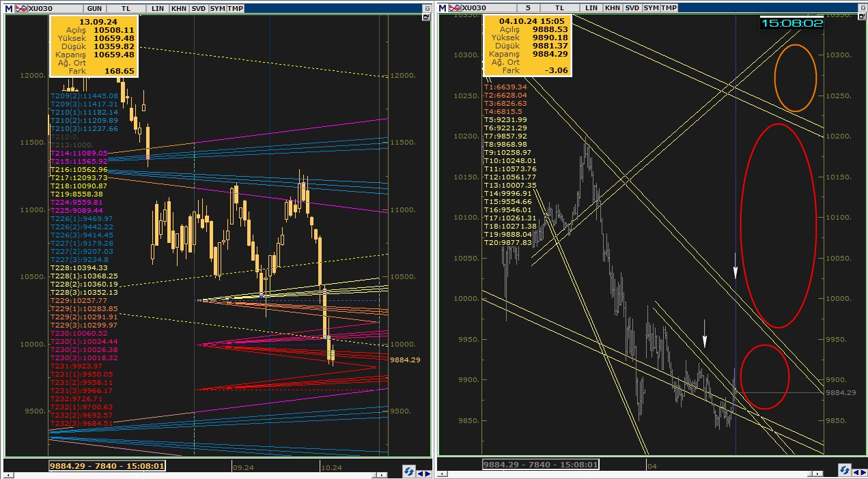This screenshot has width=868, height=479.
Task: Change the 5-minute period in the right chart
Action: coord(529,8)
